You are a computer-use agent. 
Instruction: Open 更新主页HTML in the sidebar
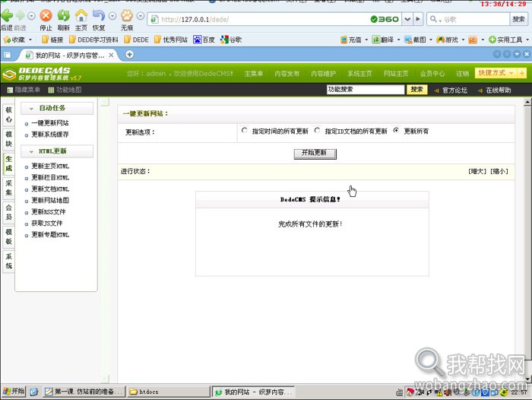click(x=50, y=166)
